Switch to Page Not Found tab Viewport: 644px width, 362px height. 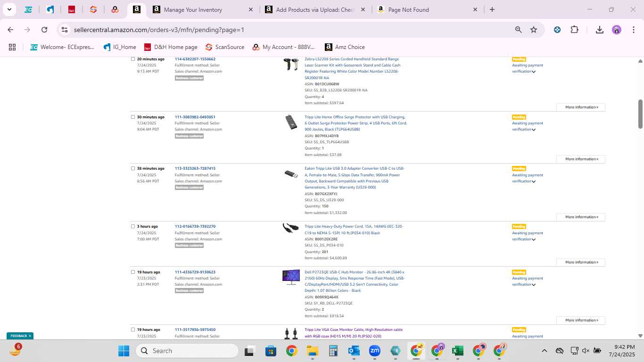click(427, 9)
